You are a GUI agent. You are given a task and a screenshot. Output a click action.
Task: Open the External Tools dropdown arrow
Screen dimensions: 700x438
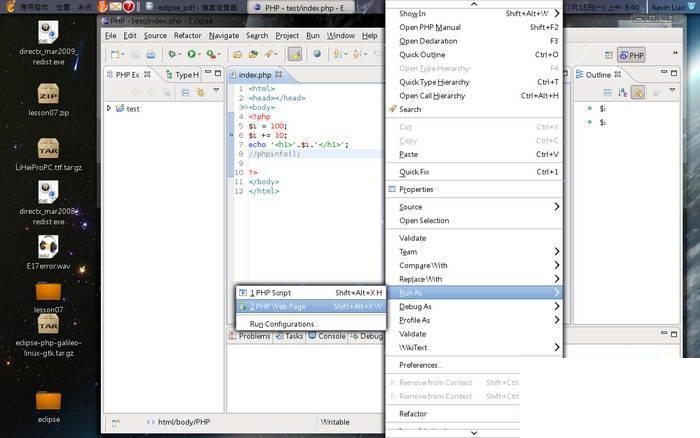[x=219, y=55]
